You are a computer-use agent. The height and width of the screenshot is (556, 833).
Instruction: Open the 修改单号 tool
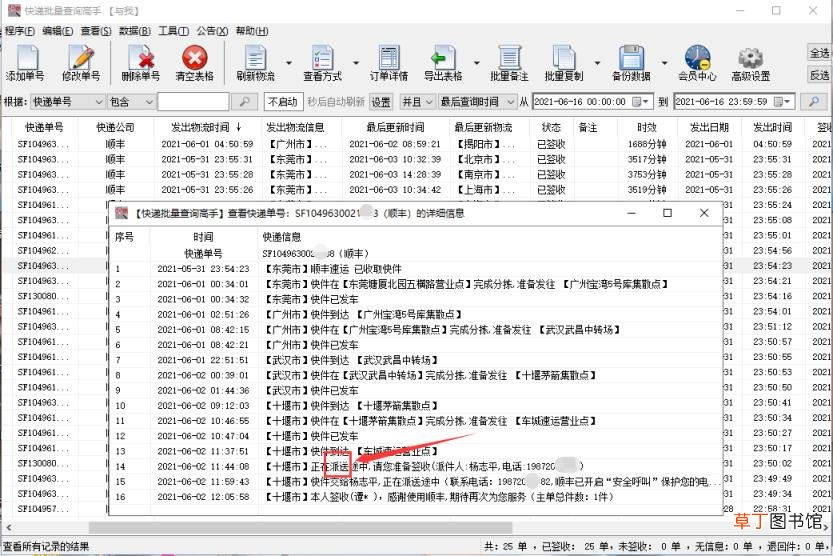tap(81, 63)
